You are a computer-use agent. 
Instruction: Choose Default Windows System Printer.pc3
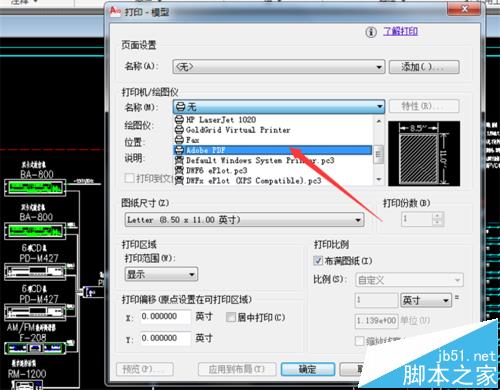pyautogui.click(x=272, y=160)
